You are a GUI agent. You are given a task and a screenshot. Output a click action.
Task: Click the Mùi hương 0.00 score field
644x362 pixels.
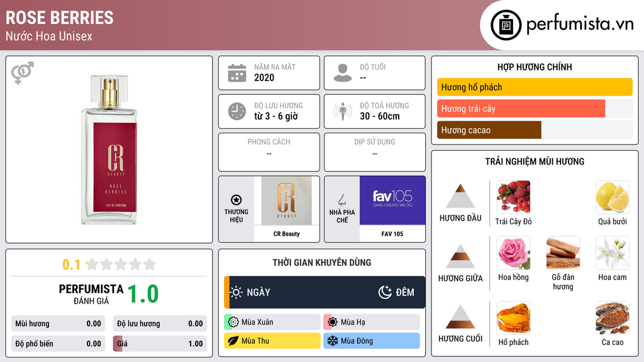[x=58, y=324]
